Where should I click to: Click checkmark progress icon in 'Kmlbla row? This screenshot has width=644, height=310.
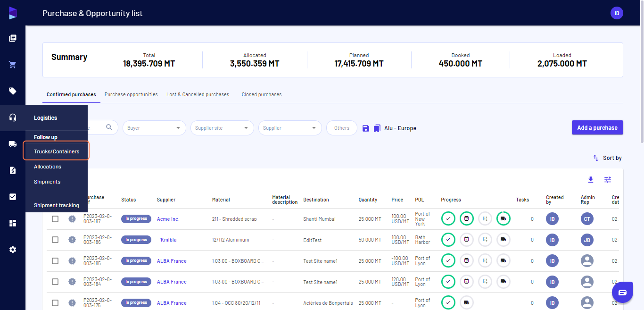click(448, 240)
